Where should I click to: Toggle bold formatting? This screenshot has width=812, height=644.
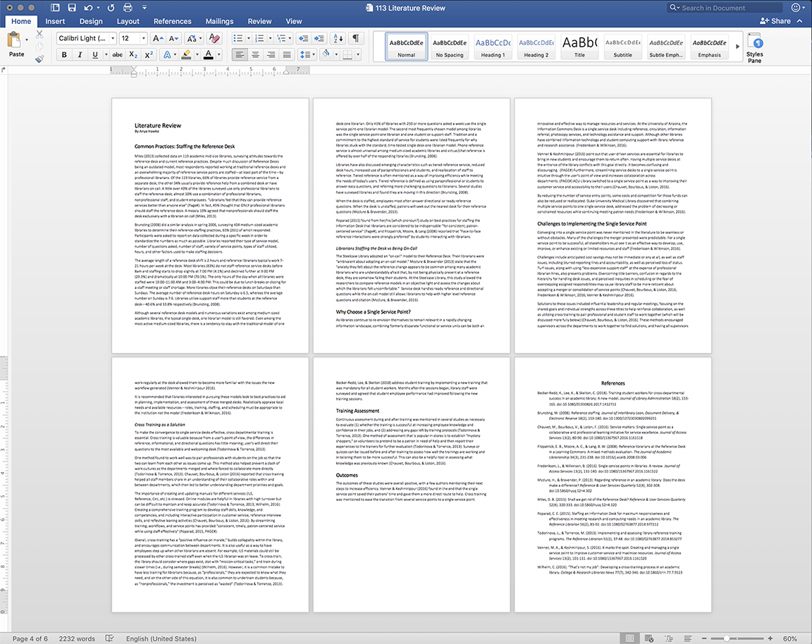[64, 54]
